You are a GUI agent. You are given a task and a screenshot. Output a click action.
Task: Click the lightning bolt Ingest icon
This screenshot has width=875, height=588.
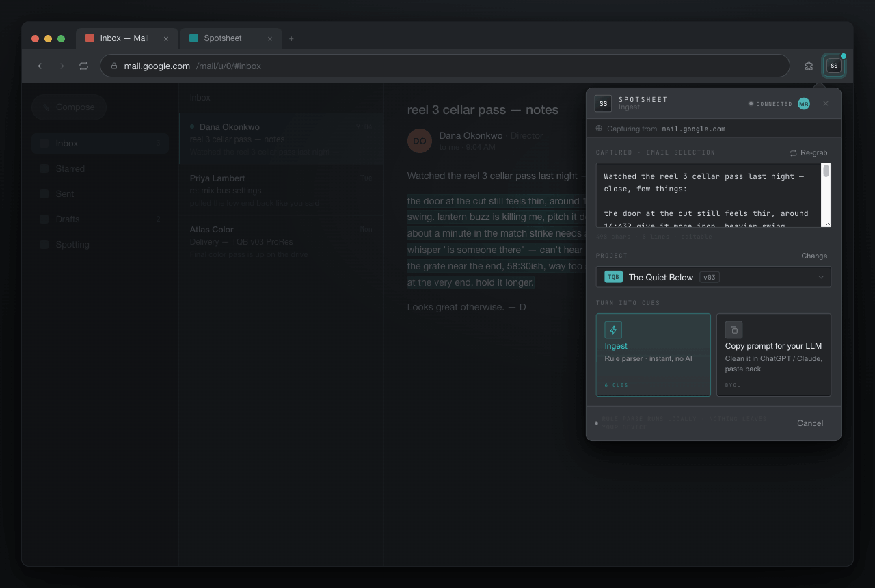coord(613,330)
